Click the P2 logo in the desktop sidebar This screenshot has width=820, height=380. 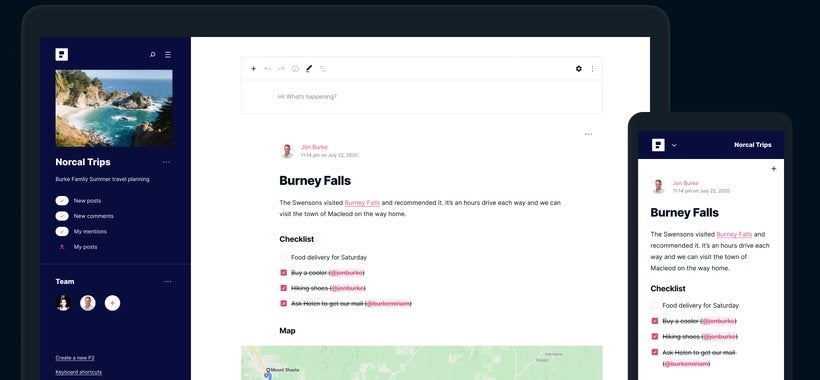62,54
